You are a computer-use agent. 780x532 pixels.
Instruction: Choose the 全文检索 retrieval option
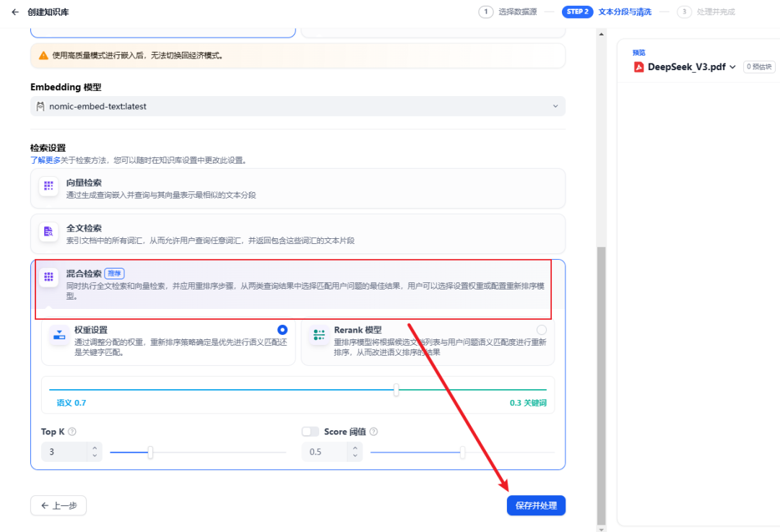(298, 234)
